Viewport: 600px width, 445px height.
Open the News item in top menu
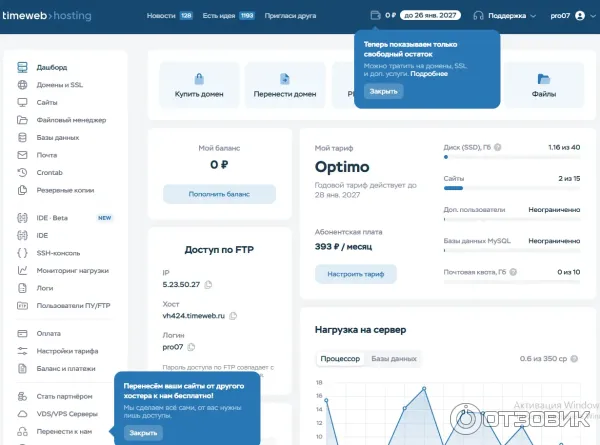click(170, 16)
